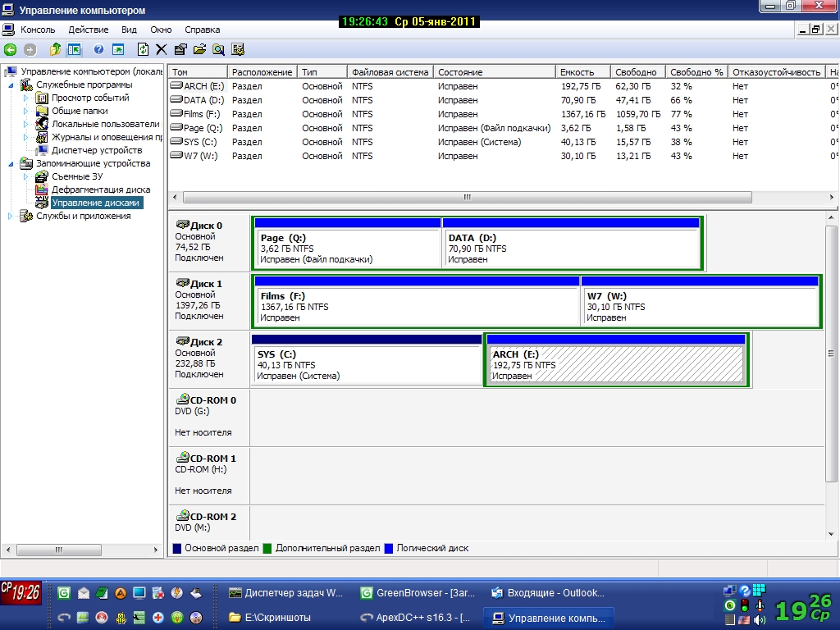
Task: Click the Up one level folder icon
Action: coord(55,50)
